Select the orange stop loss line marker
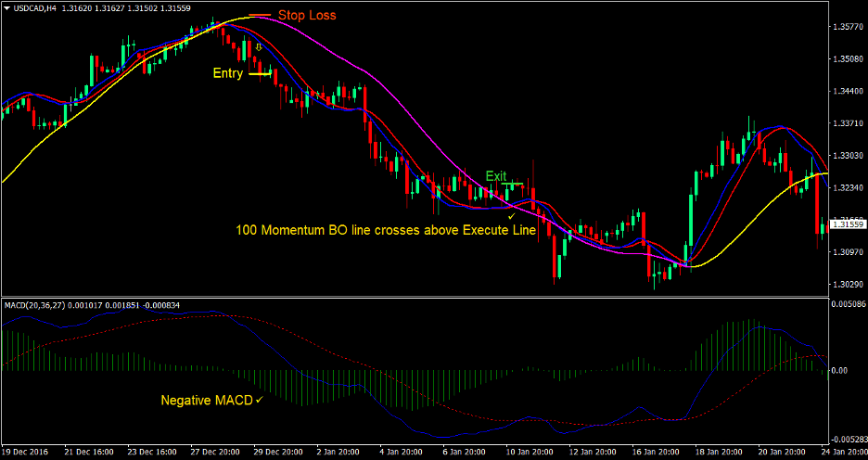 pos(261,15)
